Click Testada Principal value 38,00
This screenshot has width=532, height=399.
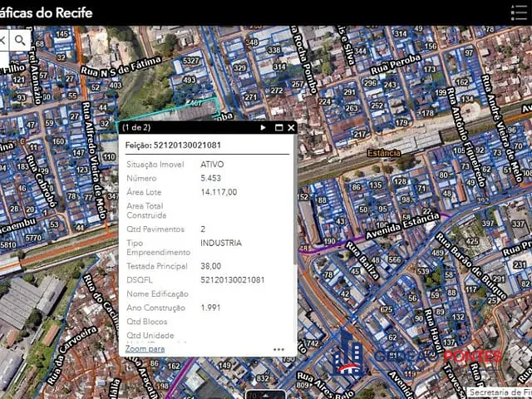210,266
